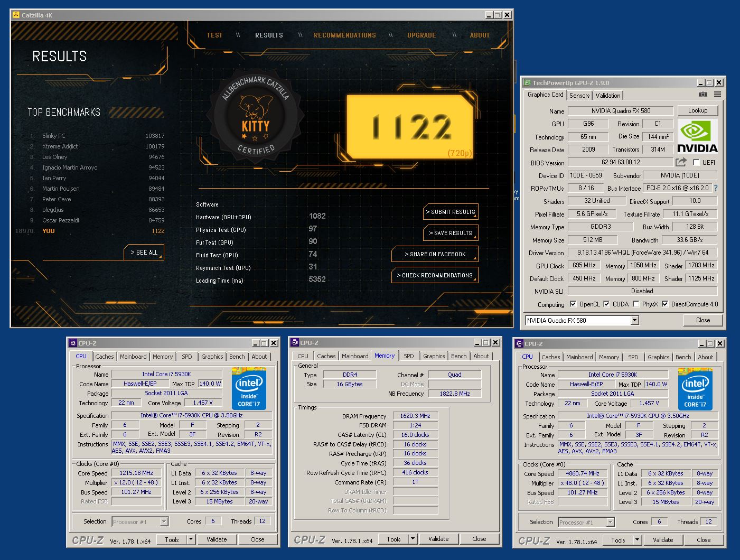Toggle the DirectCompute 4.0 checkbox
740x560 pixels.
tap(665, 304)
